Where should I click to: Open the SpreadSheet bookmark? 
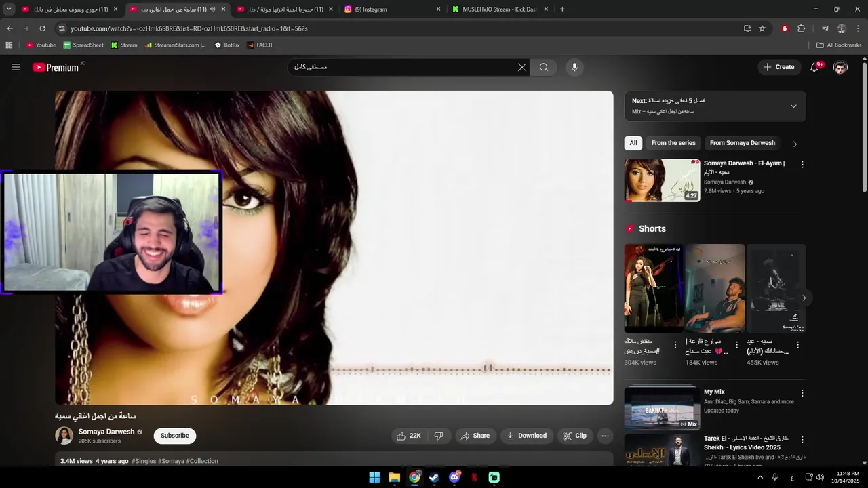(x=83, y=45)
